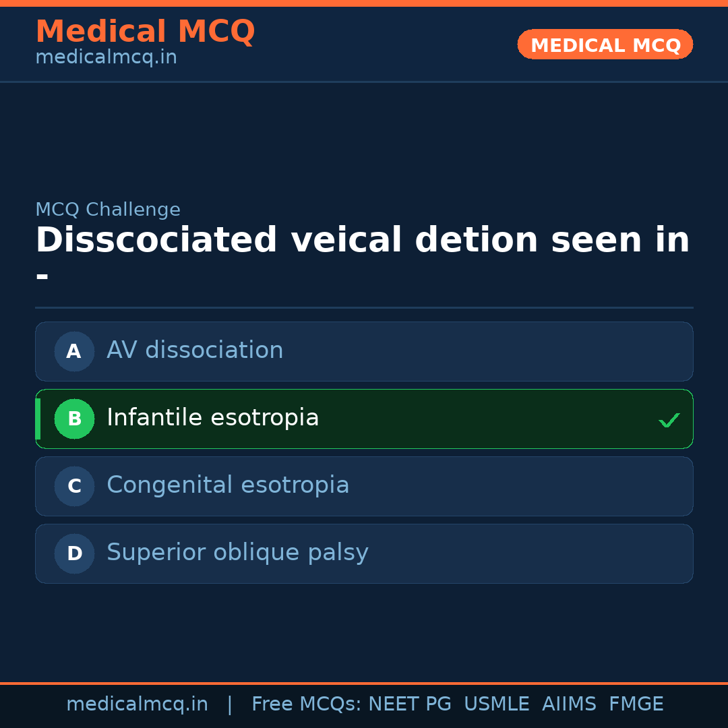Viewport: 728px width, 728px height.
Task: Click the letter D circle badge
Action: [x=74, y=553]
